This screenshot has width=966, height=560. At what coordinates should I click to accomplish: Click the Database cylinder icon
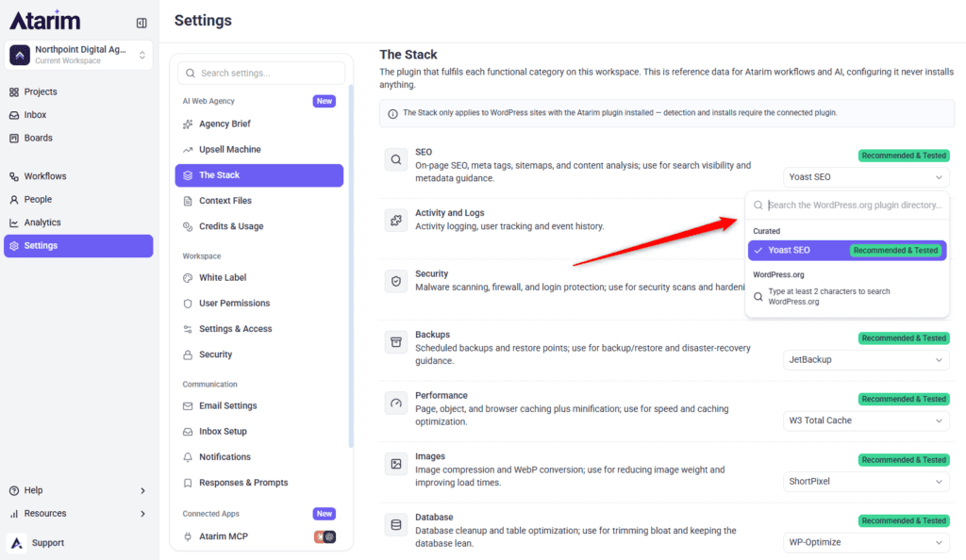[x=396, y=525]
